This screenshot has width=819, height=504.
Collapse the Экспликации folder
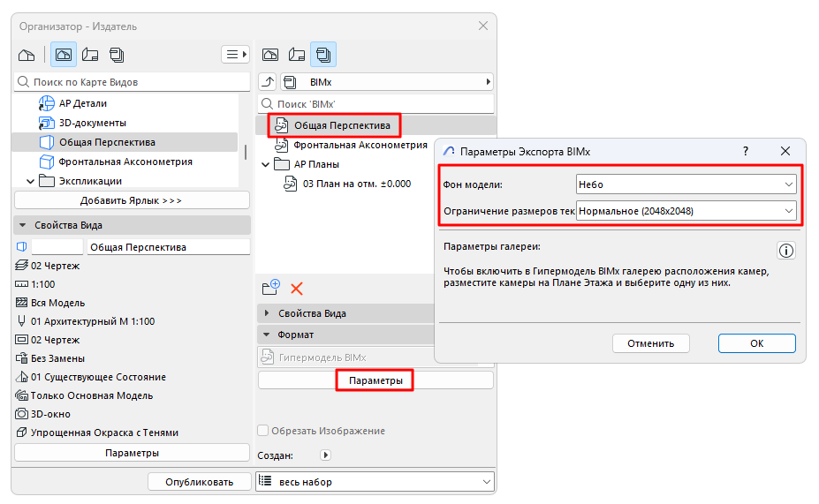30,182
